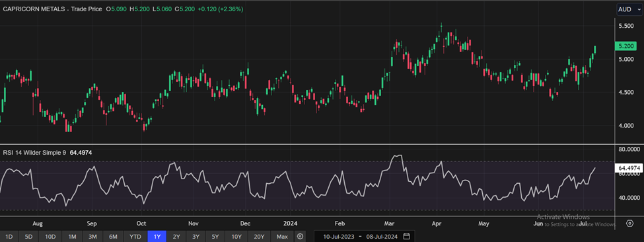Select the 1D time range
644x242 pixels.
click(9, 237)
